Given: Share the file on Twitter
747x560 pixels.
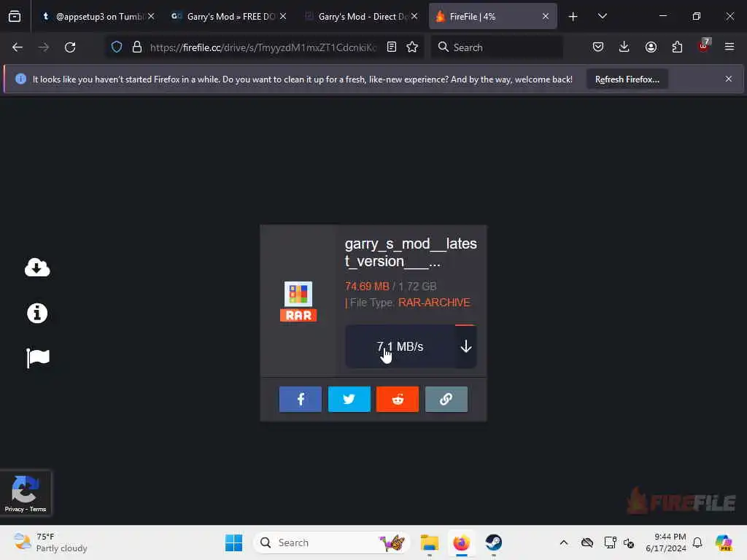Looking at the screenshot, I should coord(349,399).
